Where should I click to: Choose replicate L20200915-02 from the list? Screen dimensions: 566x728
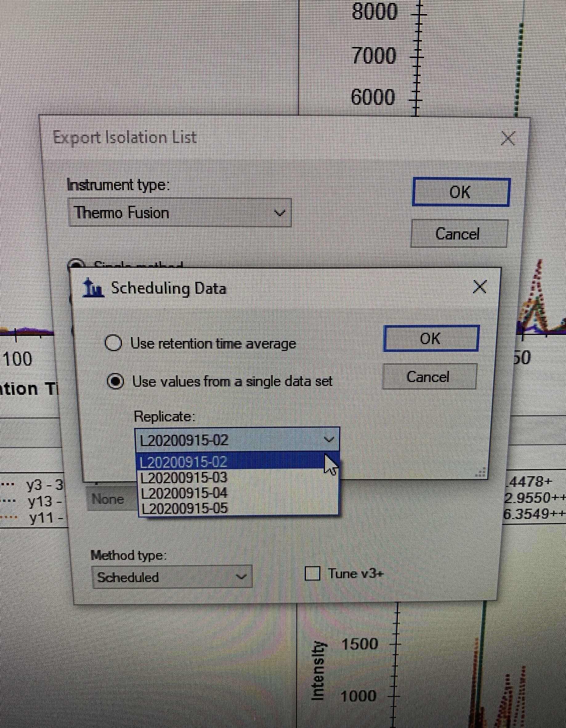coord(184,462)
